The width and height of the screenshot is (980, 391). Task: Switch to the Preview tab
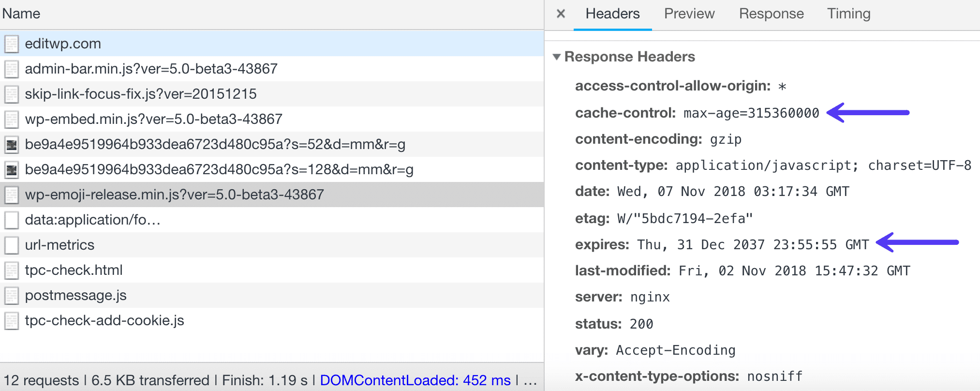coord(689,14)
